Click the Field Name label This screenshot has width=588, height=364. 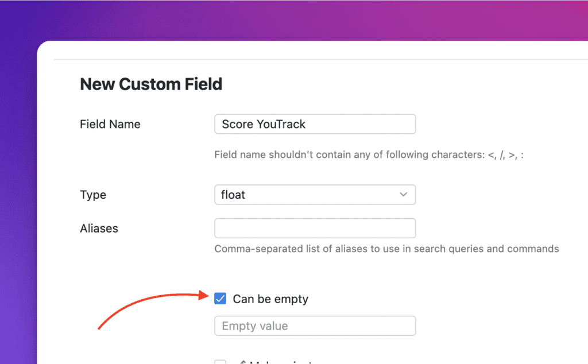tap(110, 124)
